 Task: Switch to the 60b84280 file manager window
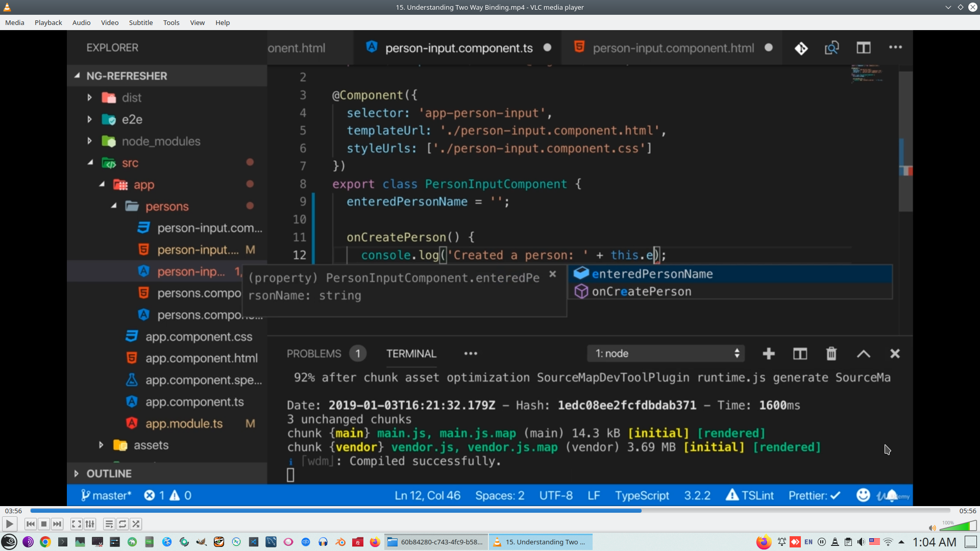pyautogui.click(x=436, y=542)
